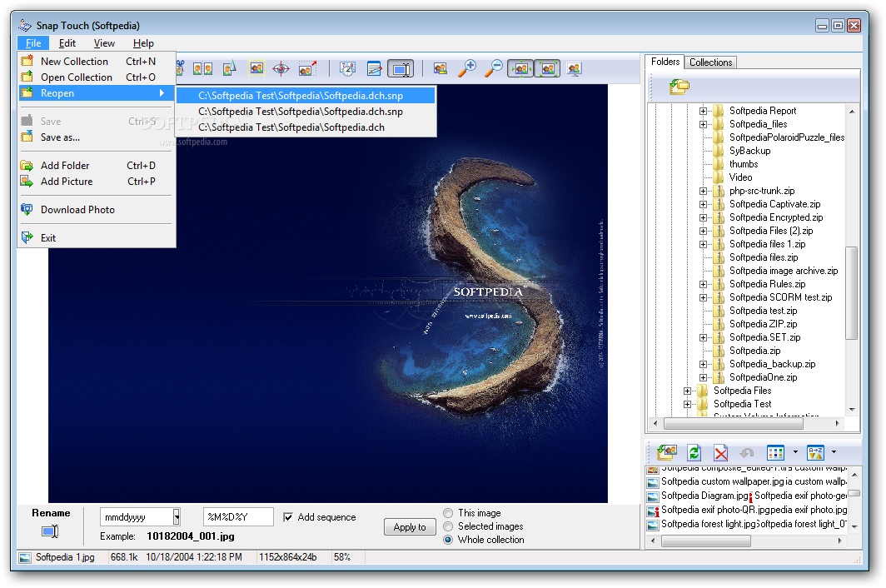Toggle the fit-width view icon

(520, 69)
